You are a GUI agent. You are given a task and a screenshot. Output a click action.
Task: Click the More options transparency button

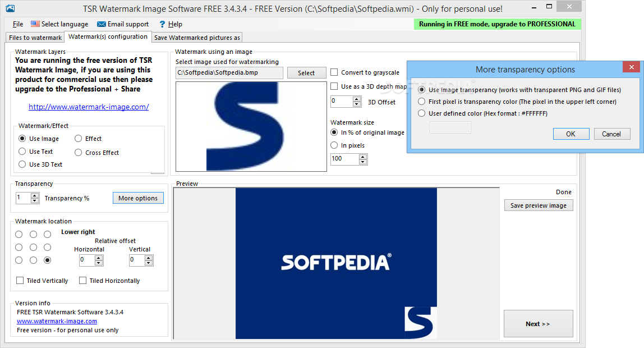click(x=138, y=198)
